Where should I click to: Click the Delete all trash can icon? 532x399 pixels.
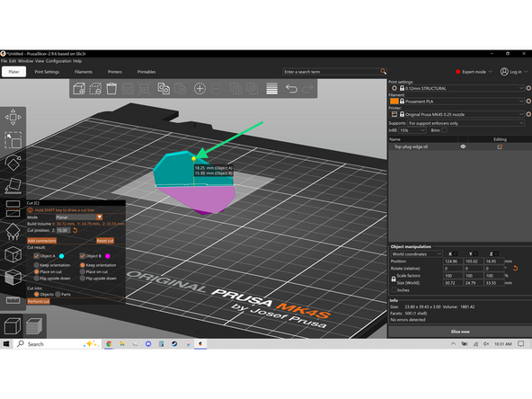111,89
